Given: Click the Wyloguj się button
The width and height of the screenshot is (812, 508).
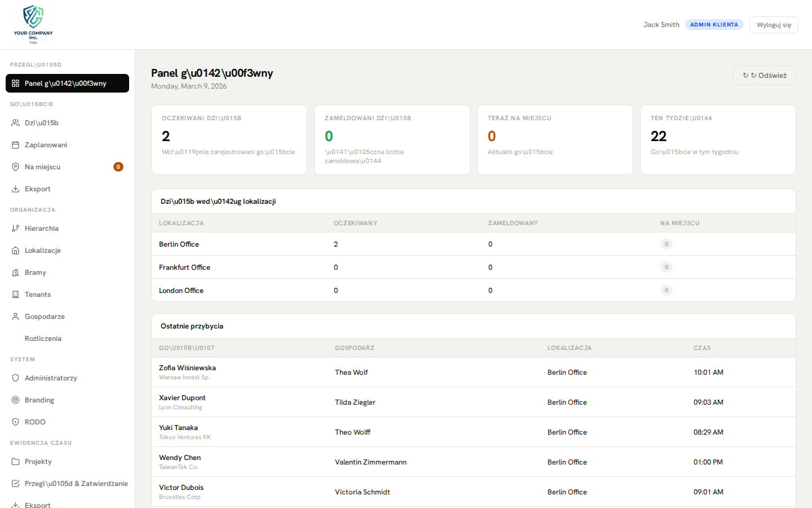Looking at the screenshot, I should tap(773, 25).
